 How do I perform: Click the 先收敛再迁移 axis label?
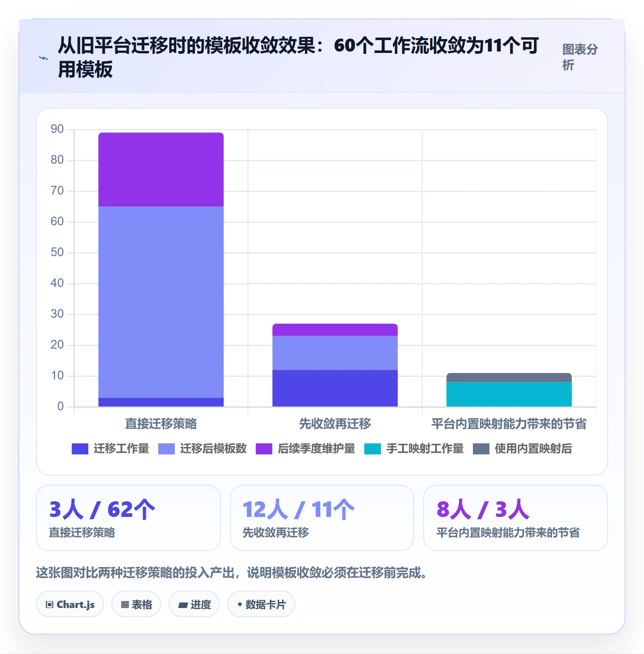[335, 424]
